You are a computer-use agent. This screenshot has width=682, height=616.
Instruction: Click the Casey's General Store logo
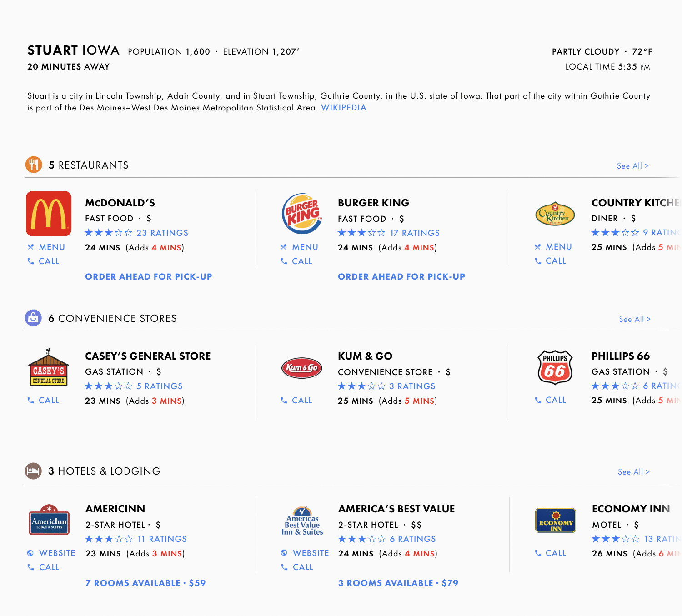(49, 367)
